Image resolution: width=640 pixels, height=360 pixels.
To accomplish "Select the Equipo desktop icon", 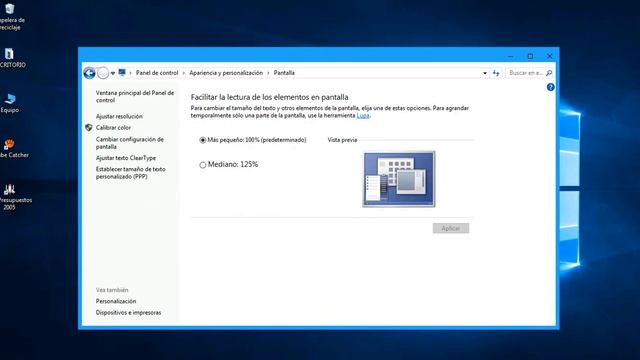I will point(10,103).
